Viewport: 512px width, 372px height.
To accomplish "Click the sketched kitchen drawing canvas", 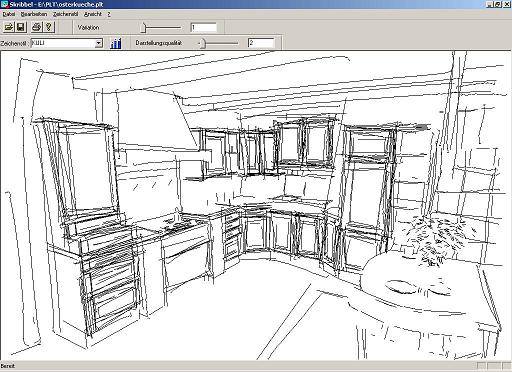I will pyautogui.click(x=256, y=205).
